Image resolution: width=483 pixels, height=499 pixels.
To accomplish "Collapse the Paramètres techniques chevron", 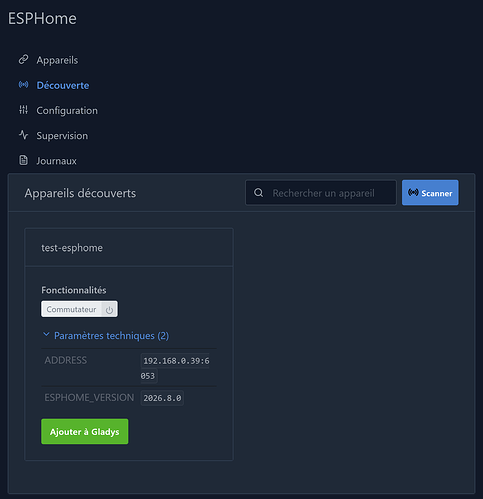I will [46, 334].
